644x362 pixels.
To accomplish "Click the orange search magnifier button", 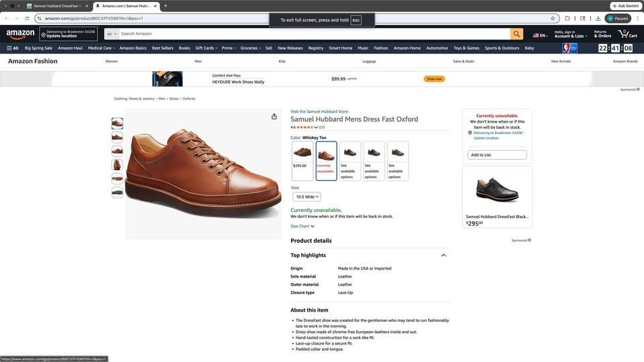I will 517,34.
